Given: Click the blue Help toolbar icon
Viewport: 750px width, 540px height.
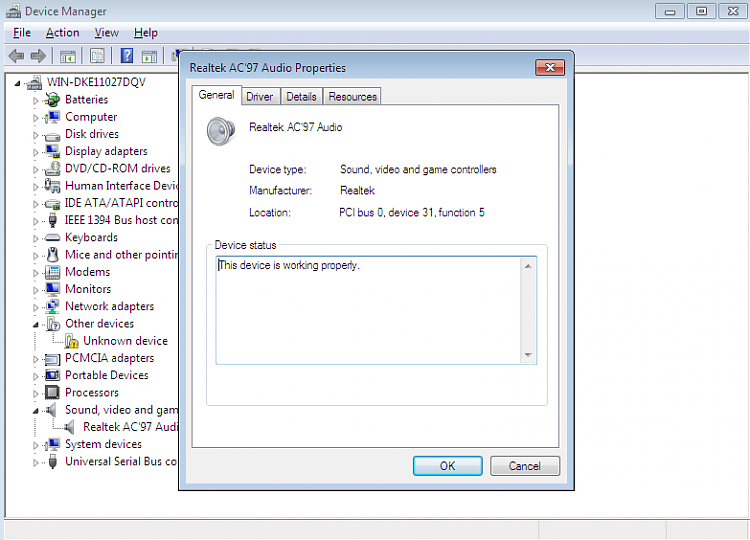Looking at the screenshot, I should click(x=127, y=56).
